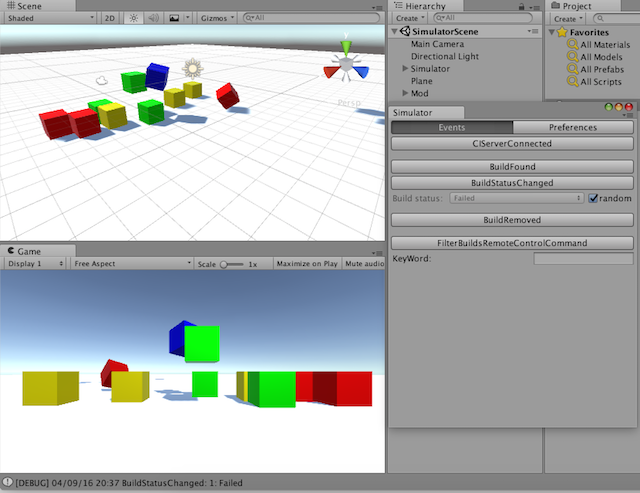
Task: Click the Game view Scale slider
Action: pos(231,264)
